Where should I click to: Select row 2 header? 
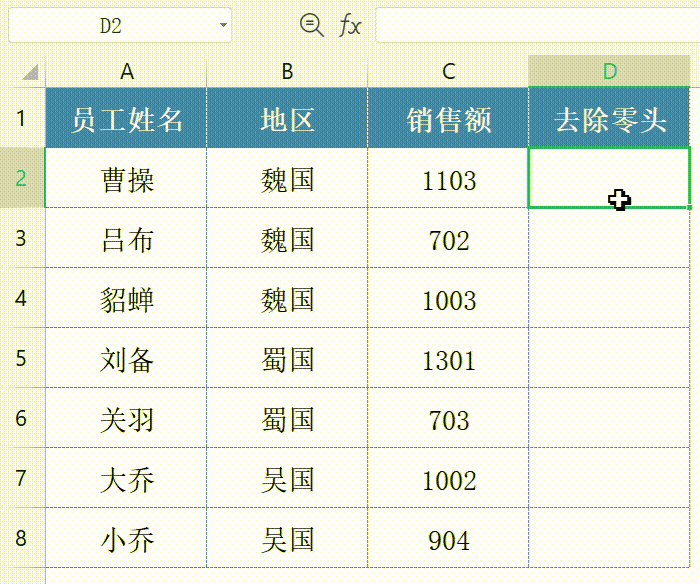[22, 178]
